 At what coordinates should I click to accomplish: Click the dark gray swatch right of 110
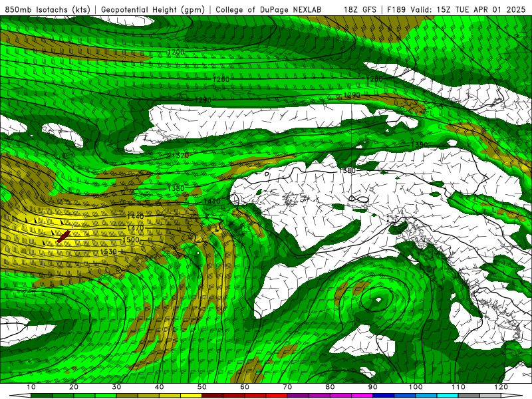tap(469, 396)
